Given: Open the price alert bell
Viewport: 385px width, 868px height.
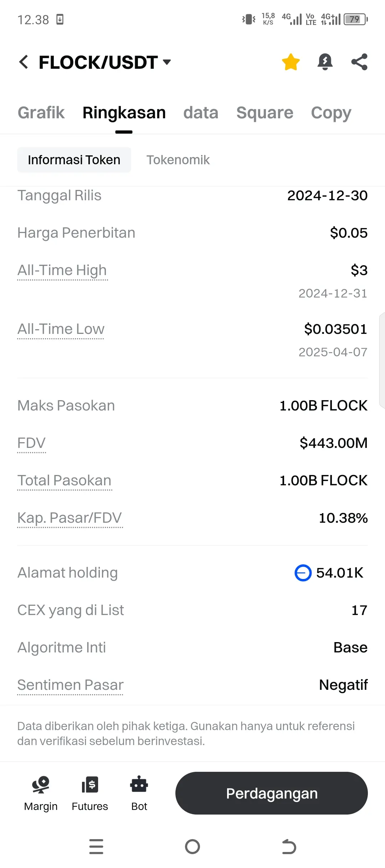Looking at the screenshot, I should [x=325, y=62].
